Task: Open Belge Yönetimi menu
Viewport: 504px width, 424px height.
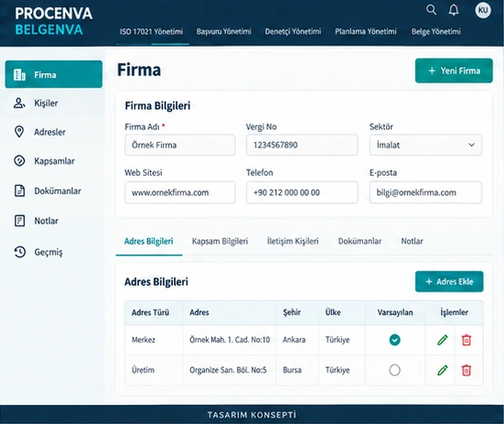Action: (x=436, y=31)
